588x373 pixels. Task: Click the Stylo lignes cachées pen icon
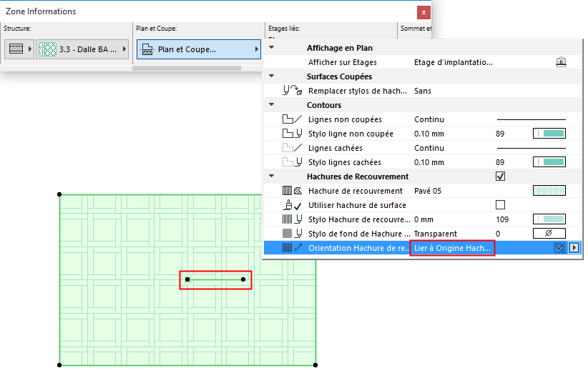(292, 162)
